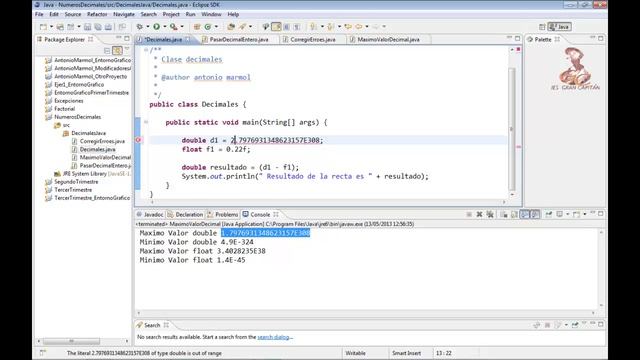Open the New Java Class dropdown arrow
This screenshot has width=640, height=360.
coord(216,27)
